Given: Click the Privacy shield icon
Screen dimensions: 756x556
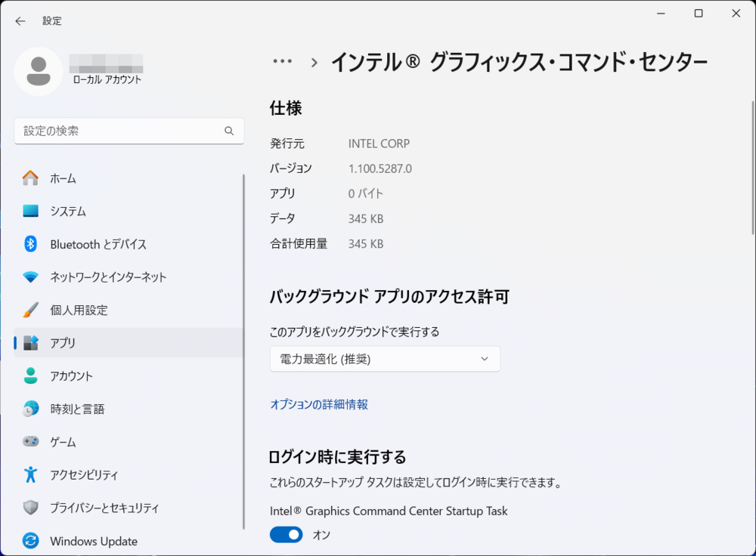Looking at the screenshot, I should [x=30, y=508].
